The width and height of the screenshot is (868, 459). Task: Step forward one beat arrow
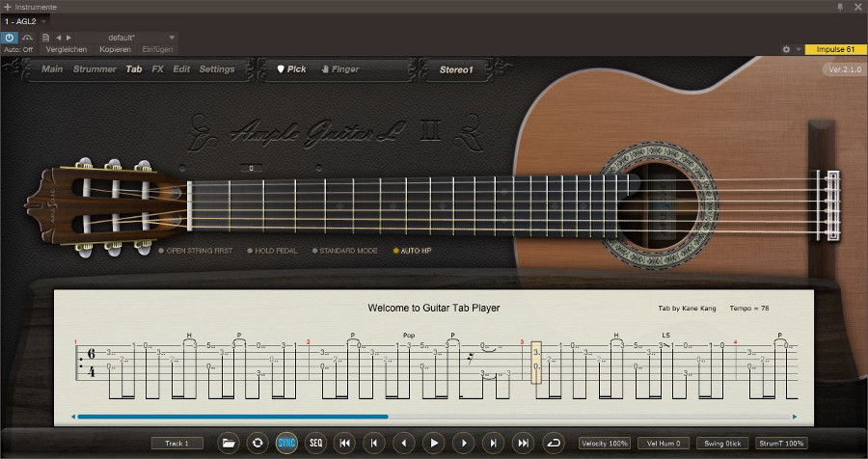coord(464,443)
